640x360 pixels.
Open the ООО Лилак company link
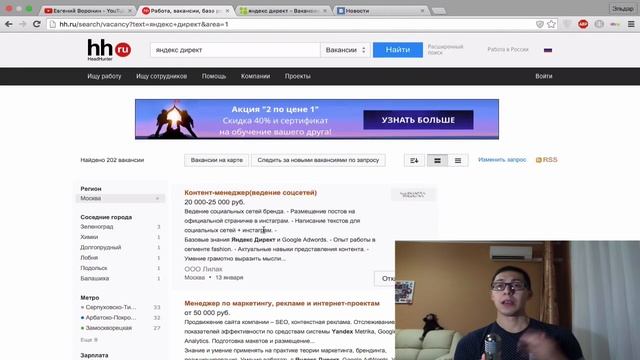pos(203,269)
